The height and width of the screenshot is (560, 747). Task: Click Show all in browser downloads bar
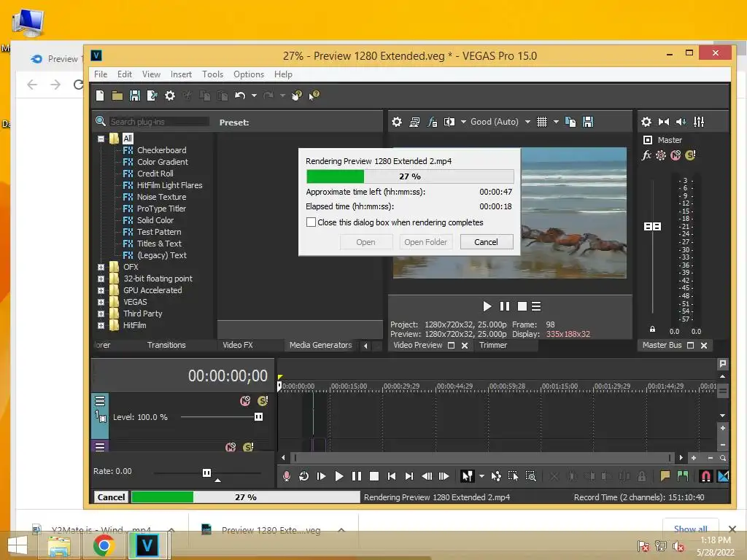[690, 529]
